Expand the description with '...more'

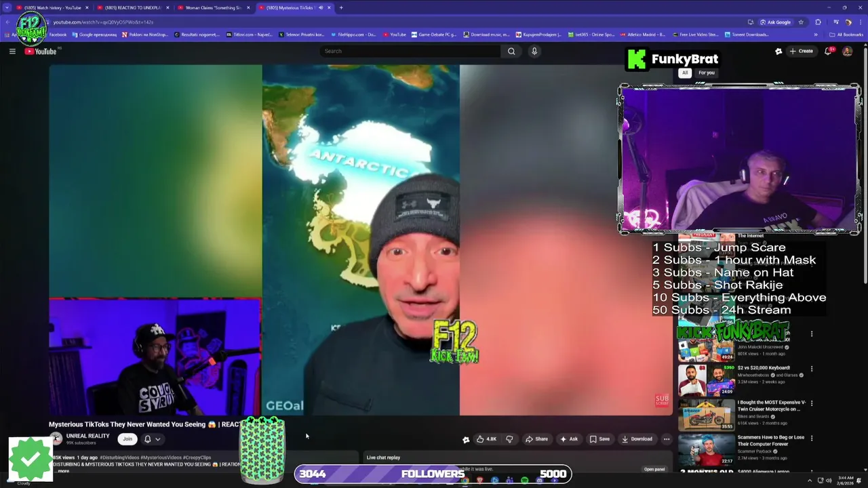tap(62, 470)
